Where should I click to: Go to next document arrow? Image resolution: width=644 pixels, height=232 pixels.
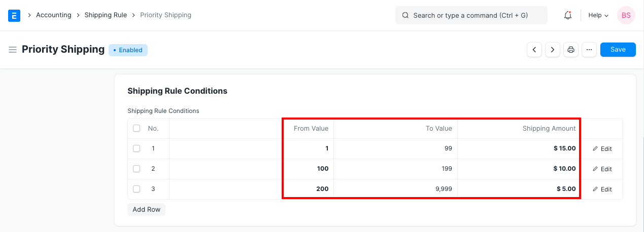point(553,50)
